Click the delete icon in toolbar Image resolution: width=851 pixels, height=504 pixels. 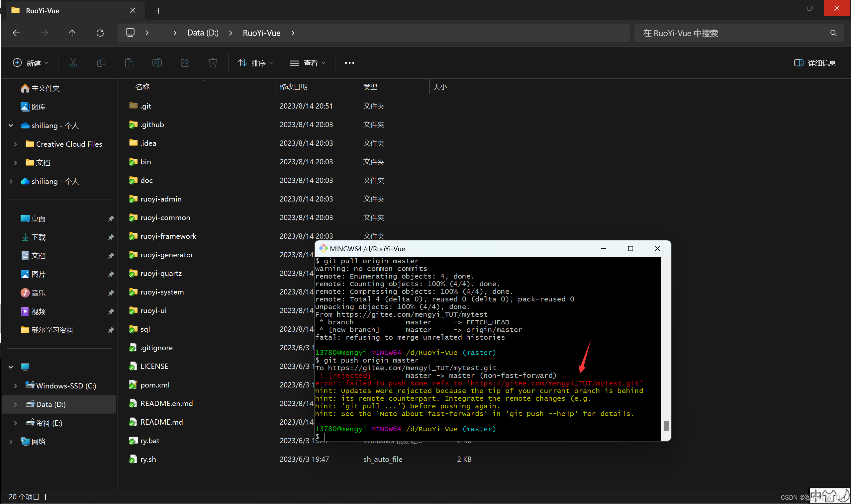point(213,62)
